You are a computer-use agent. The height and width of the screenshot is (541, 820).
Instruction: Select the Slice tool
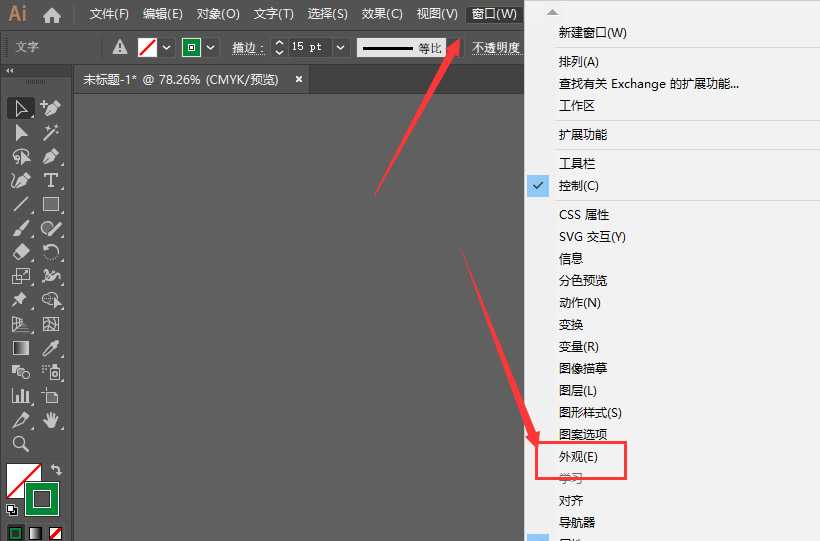21,420
